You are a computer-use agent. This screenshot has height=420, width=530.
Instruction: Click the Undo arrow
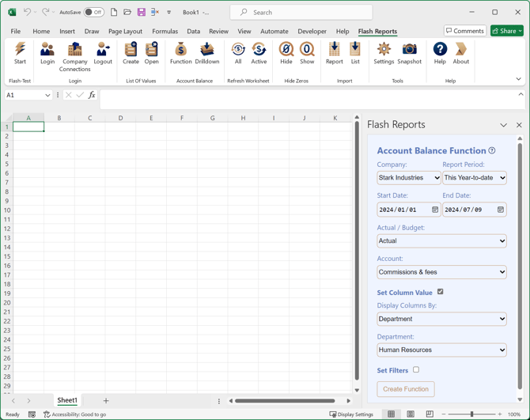coord(27,12)
